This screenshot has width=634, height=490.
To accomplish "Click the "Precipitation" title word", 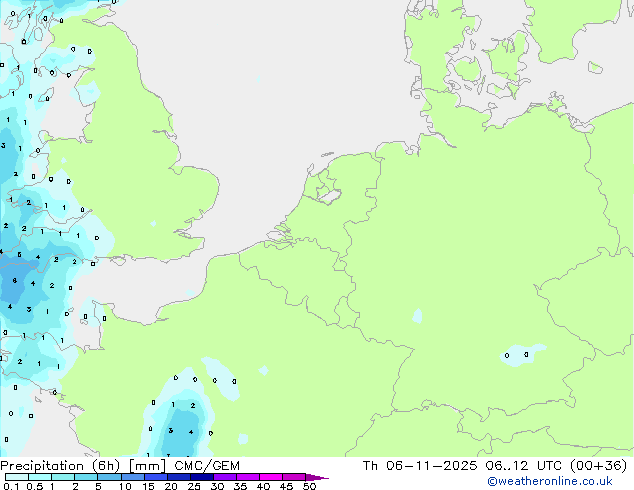I will pos(42,466).
